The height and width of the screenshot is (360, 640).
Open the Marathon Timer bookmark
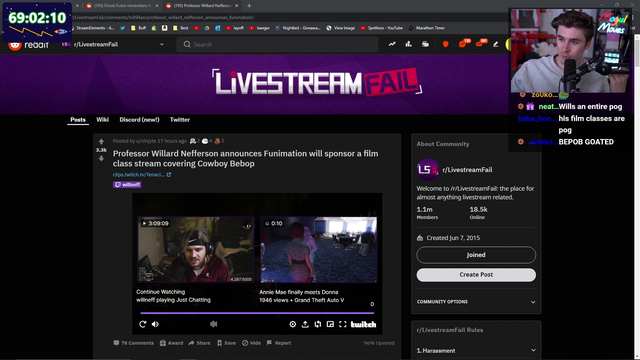[427, 28]
